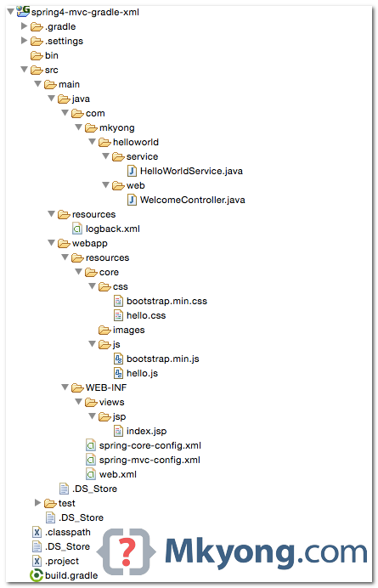This screenshot has height=588, width=378.
Task: Select the spring-core-config.xml file name
Action: 150,445
